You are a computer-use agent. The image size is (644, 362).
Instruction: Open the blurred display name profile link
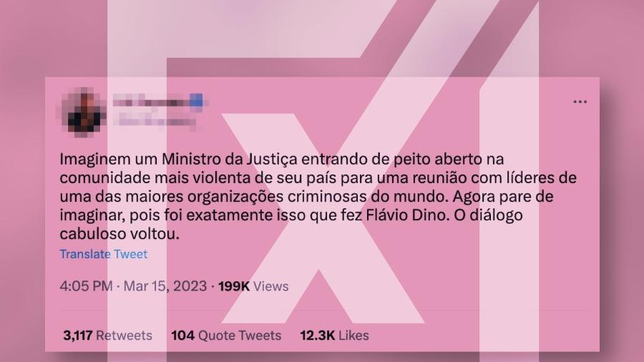coord(151,101)
